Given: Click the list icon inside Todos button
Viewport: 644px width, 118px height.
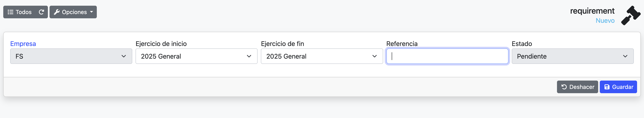Looking at the screenshot, I should [10, 12].
